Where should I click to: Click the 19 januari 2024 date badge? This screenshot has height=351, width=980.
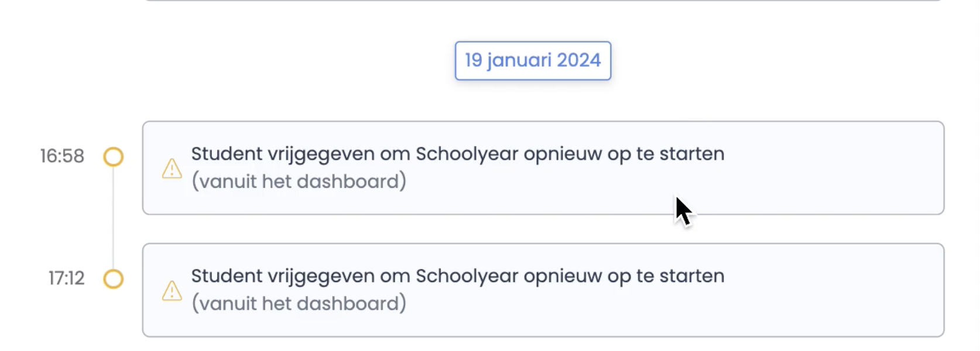pos(533,60)
